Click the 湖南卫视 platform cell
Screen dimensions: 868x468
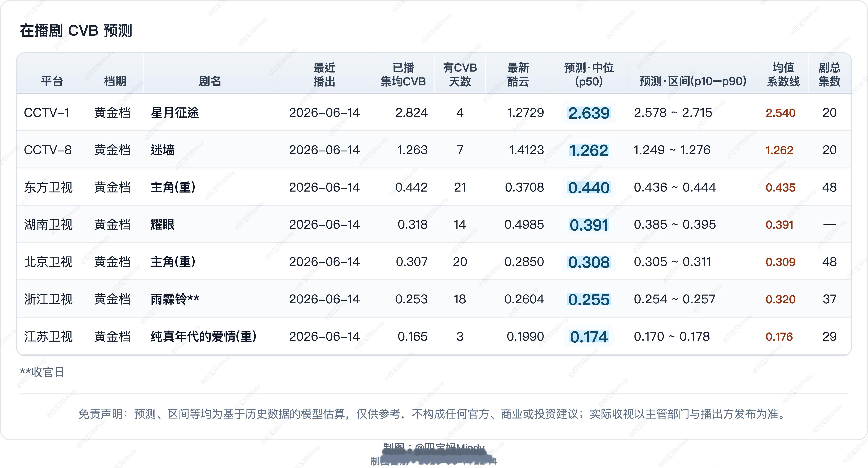(x=48, y=225)
